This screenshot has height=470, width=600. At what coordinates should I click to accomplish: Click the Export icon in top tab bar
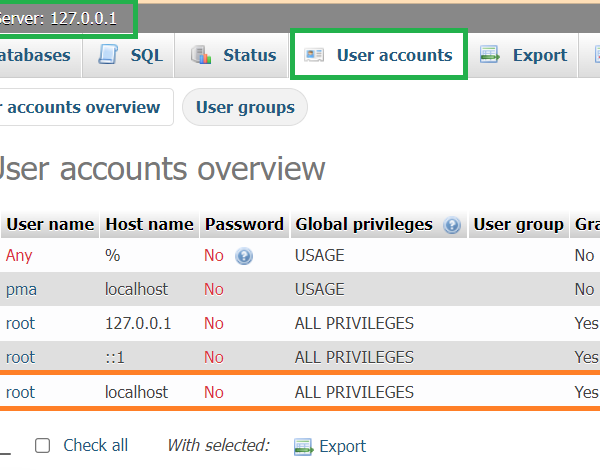tap(490, 56)
